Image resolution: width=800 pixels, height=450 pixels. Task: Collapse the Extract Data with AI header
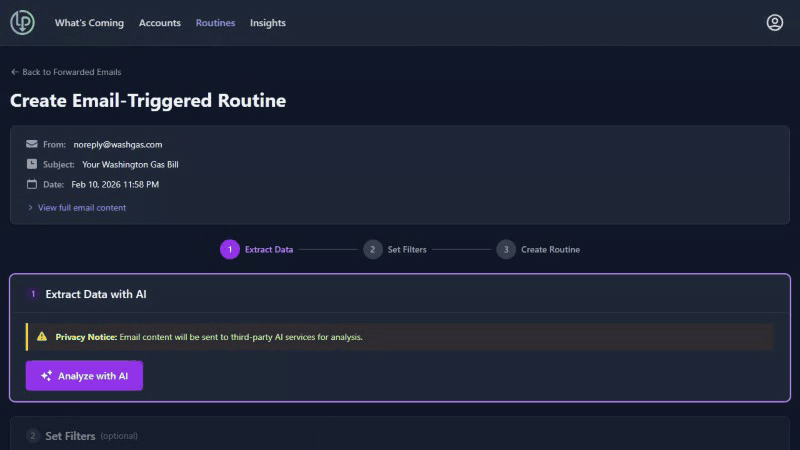(x=96, y=294)
